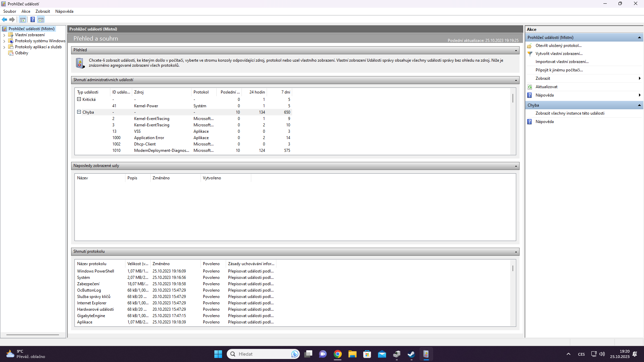
Task: Click the back arrow toolbar icon
Action: (4, 19)
